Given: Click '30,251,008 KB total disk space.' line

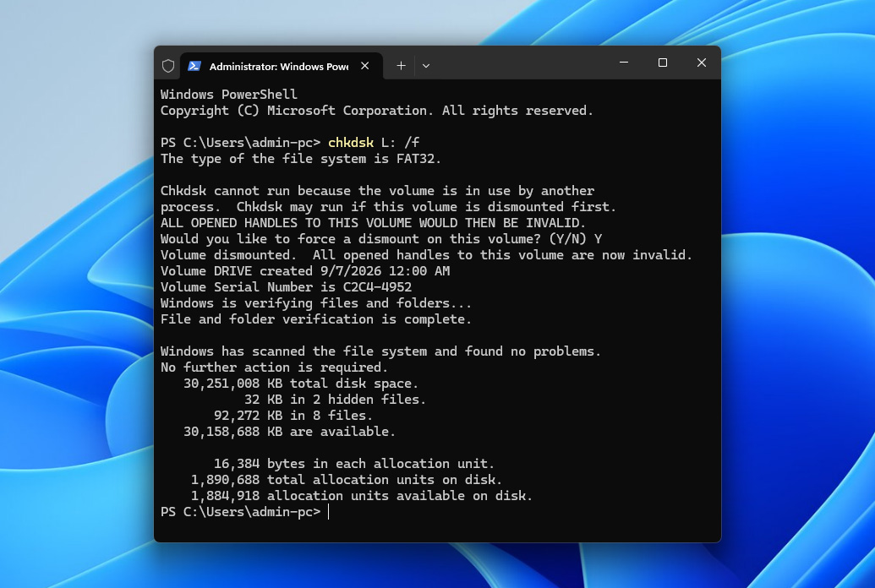Looking at the screenshot, I should pyautogui.click(x=301, y=384).
